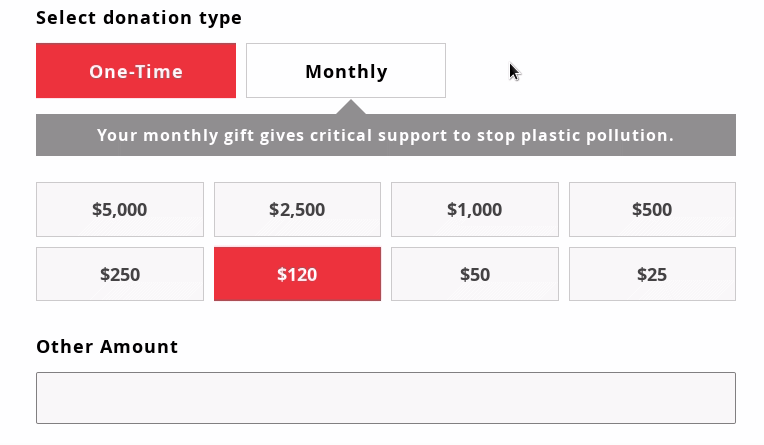Pick the $2,500 gift amount

[x=297, y=210]
